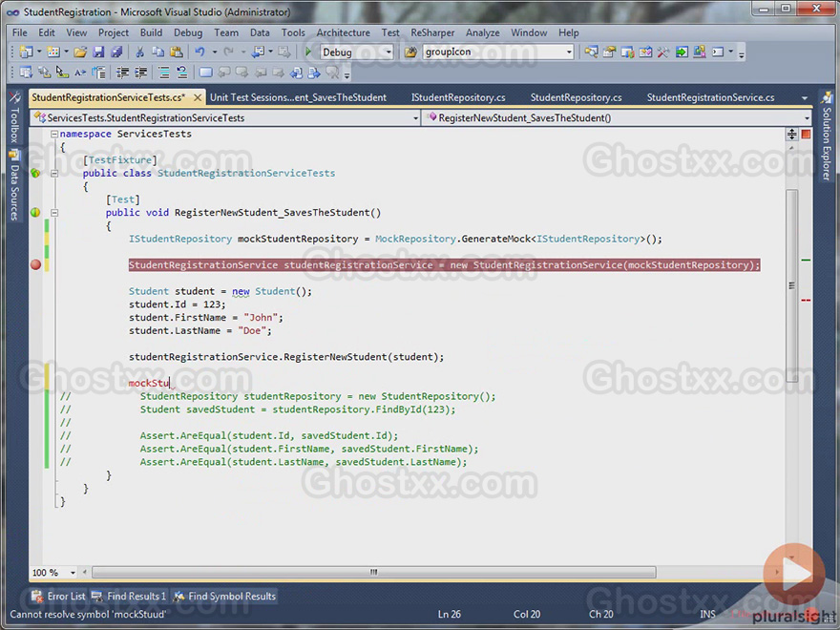Click the Undo arrow icon
The height and width of the screenshot is (630, 840).
point(199,52)
